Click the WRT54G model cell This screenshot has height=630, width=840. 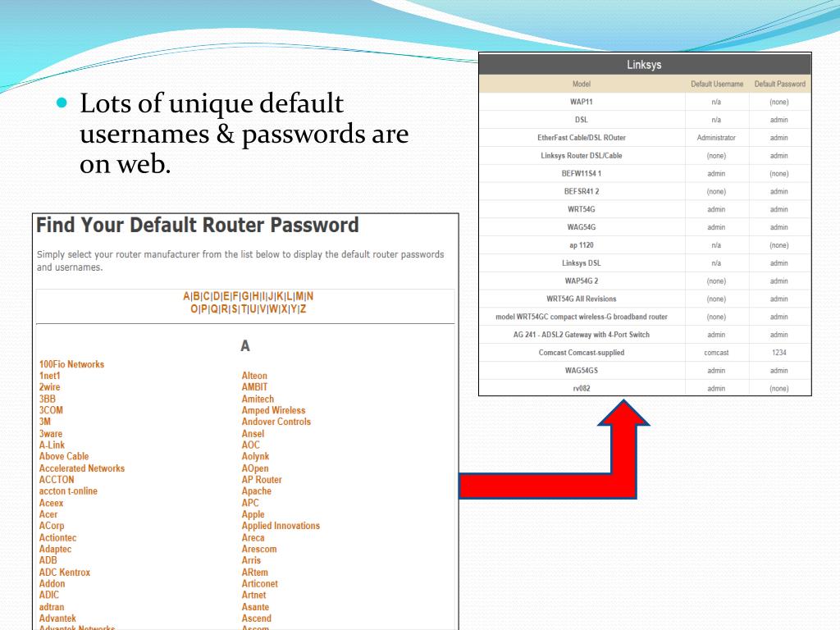582,209
